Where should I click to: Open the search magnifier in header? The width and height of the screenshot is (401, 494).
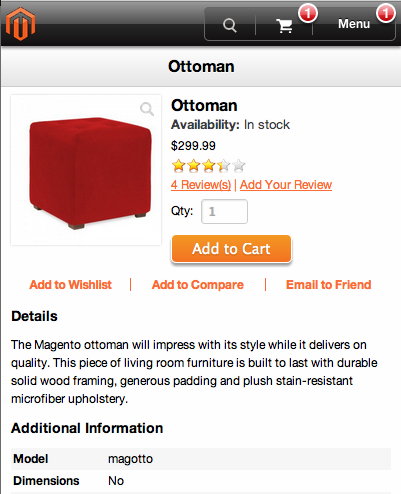click(230, 25)
